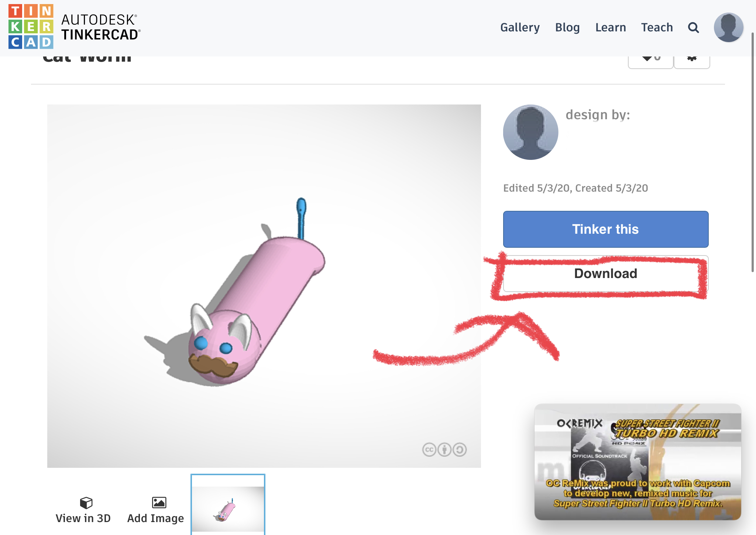756x535 pixels.
Task: Click the Tinkercad colorful logo
Action: 31,27
